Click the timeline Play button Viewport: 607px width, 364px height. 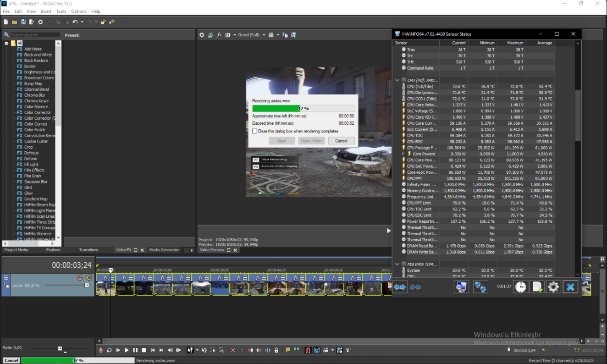[127, 350]
